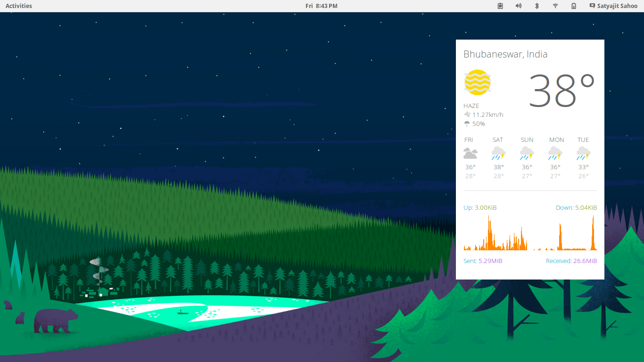Viewport: 644px width, 362px height.
Task: Click the large 38° temperature reading
Action: tap(561, 90)
